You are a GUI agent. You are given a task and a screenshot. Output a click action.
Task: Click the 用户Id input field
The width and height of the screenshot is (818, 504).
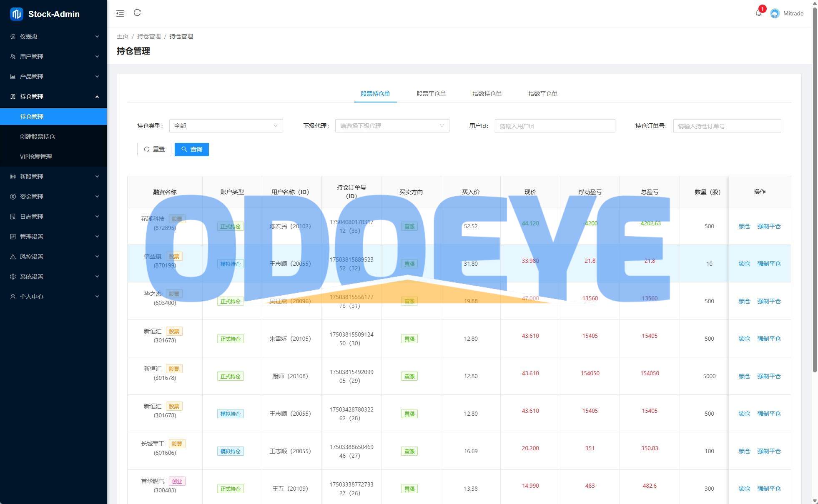tap(555, 126)
